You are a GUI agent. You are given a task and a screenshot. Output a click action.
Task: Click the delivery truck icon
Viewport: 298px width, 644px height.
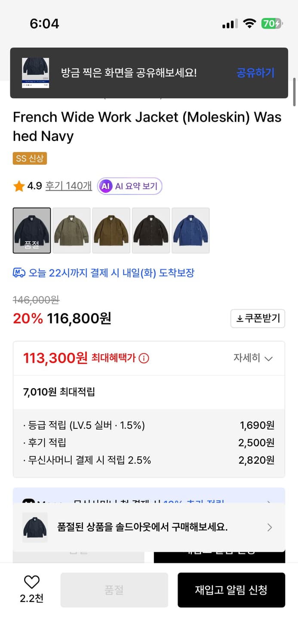coord(17,273)
